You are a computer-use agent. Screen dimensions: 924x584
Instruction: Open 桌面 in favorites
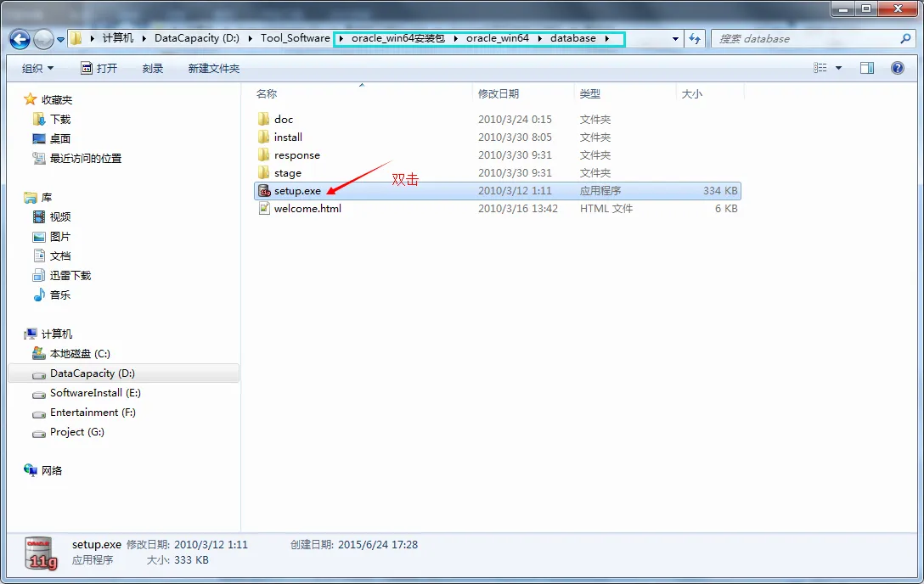[x=60, y=139]
